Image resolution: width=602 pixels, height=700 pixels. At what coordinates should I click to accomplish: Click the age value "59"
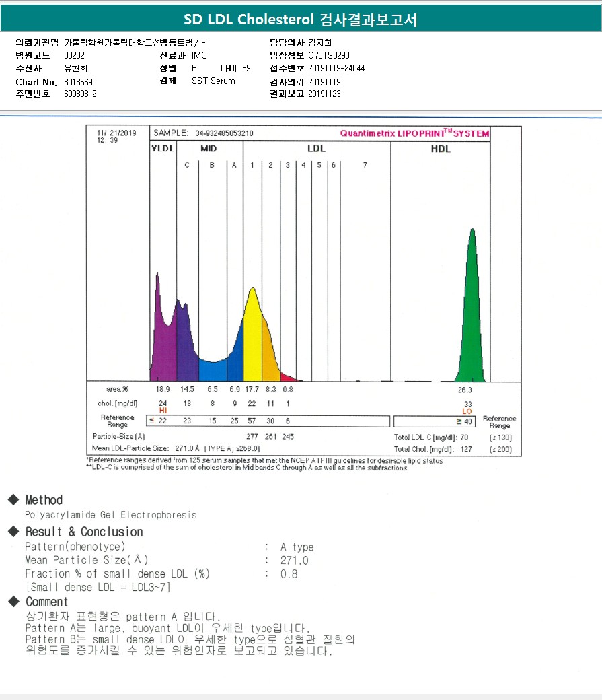[246, 68]
